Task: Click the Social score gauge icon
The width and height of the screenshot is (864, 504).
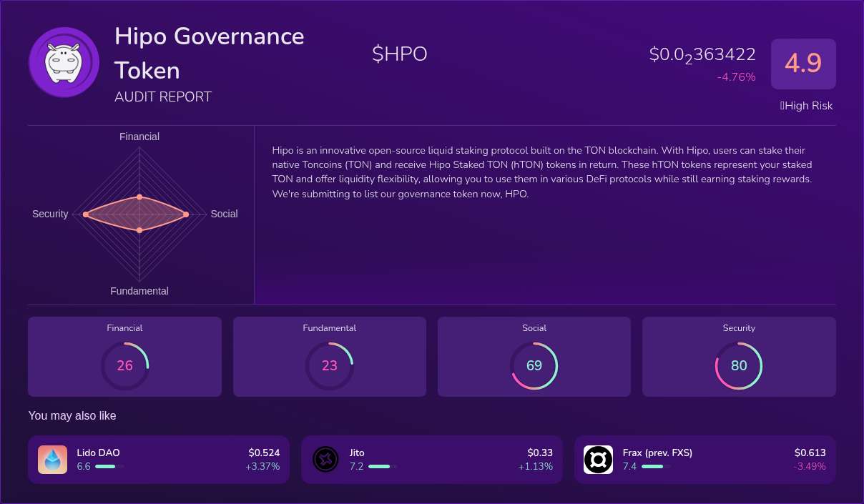Action: 534,365
